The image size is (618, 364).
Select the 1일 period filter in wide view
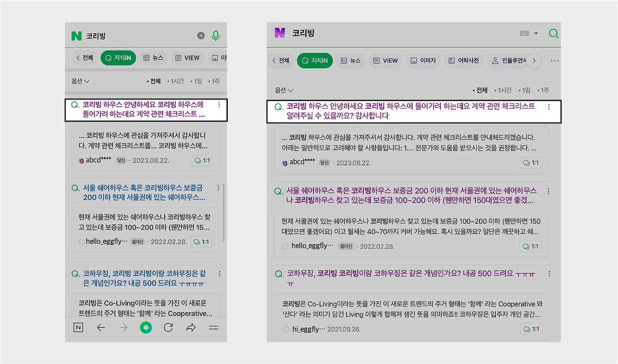point(524,90)
